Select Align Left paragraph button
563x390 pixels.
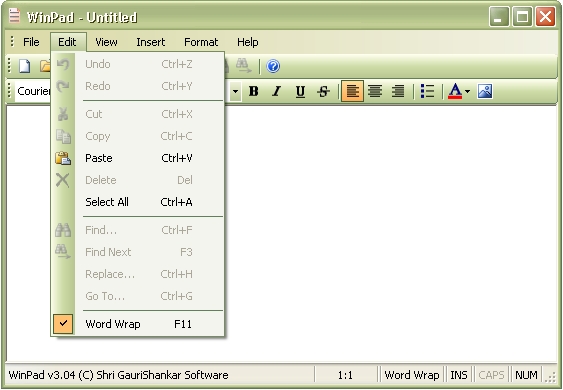click(352, 91)
